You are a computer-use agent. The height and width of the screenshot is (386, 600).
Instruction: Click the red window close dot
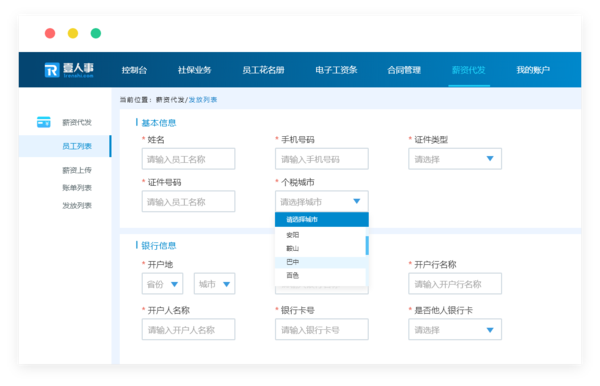50,33
